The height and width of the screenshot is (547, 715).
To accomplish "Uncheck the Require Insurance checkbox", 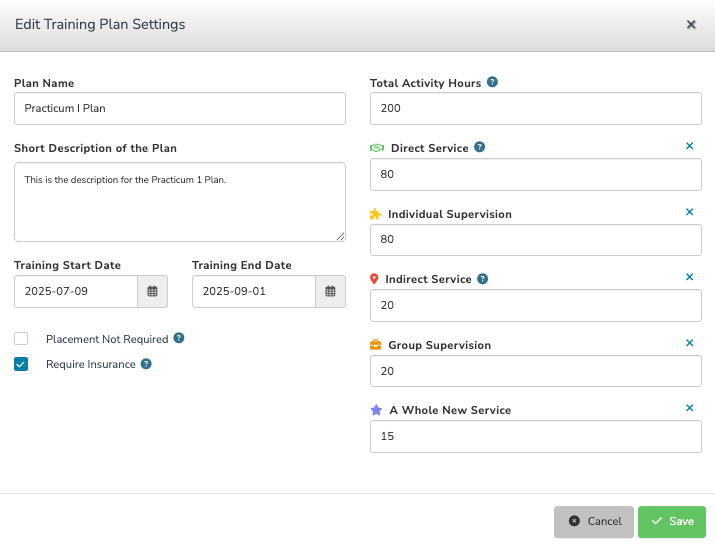I will point(21,364).
